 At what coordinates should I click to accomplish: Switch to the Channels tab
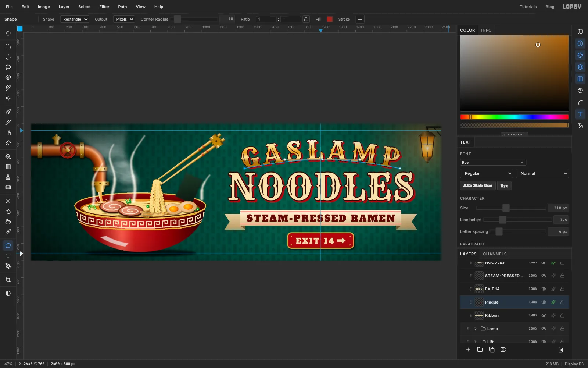click(x=495, y=254)
